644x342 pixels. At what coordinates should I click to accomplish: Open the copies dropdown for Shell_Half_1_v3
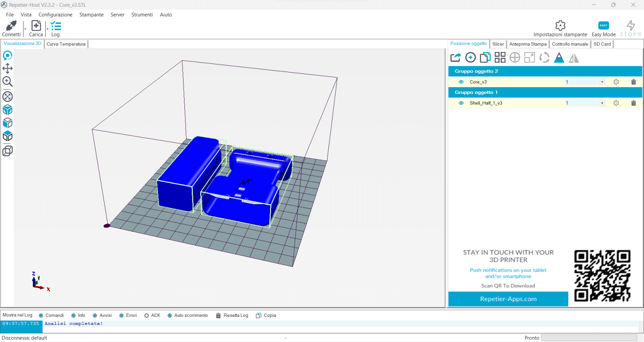coord(602,103)
